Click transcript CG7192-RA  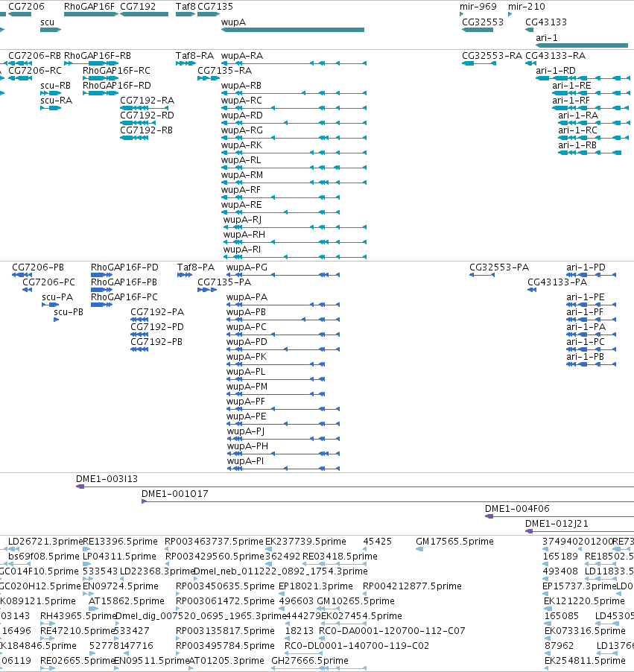144,108
